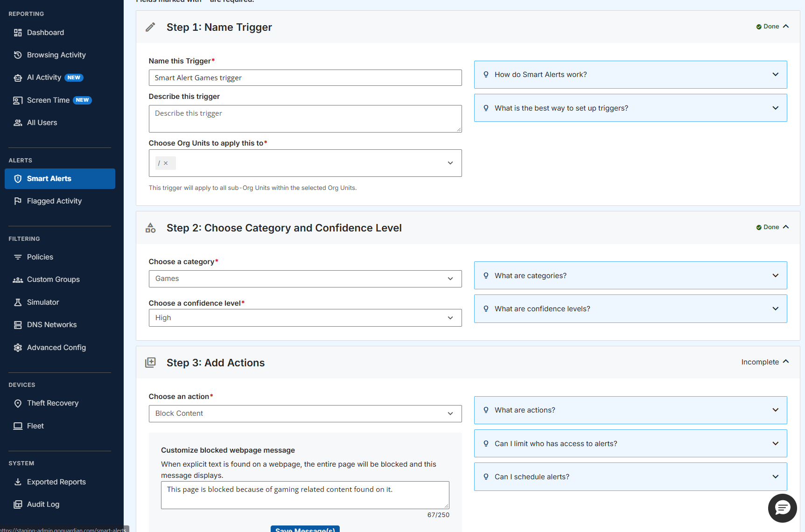The width and height of the screenshot is (805, 532).
Task: Click the Screen Time icon
Action: pos(18,100)
